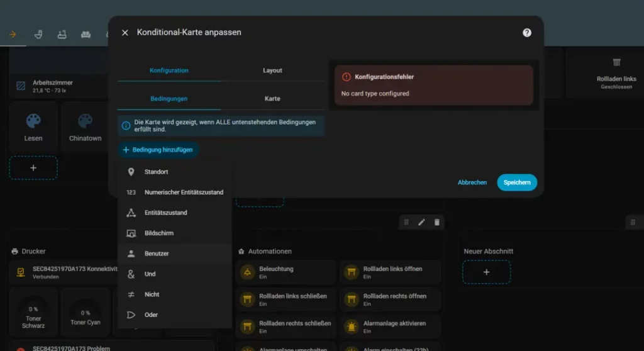
Task: Open Toner Schwarz gauge
Action: [x=33, y=313]
